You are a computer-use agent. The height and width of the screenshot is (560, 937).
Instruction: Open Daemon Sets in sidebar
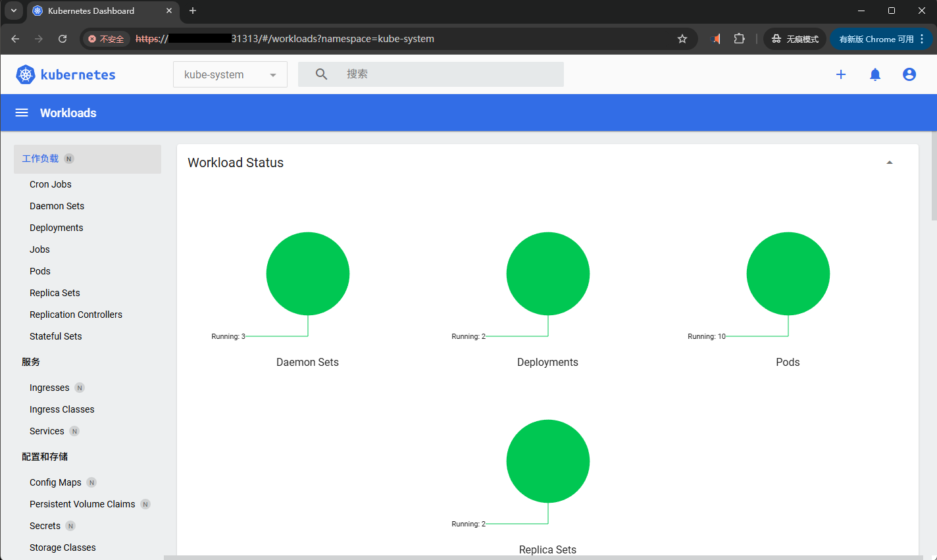[57, 206]
